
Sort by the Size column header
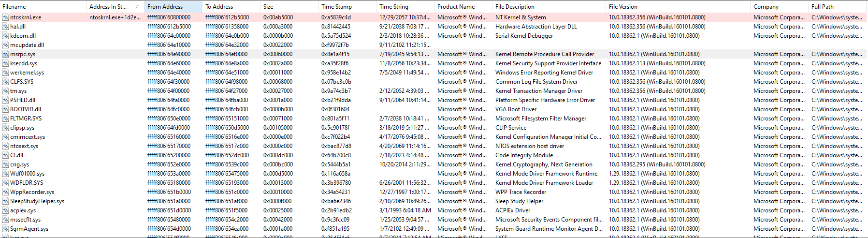point(289,7)
